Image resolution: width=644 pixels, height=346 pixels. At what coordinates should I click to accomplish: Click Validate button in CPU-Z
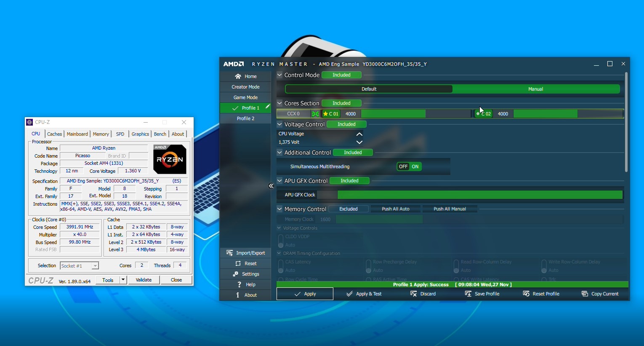(144, 280)
